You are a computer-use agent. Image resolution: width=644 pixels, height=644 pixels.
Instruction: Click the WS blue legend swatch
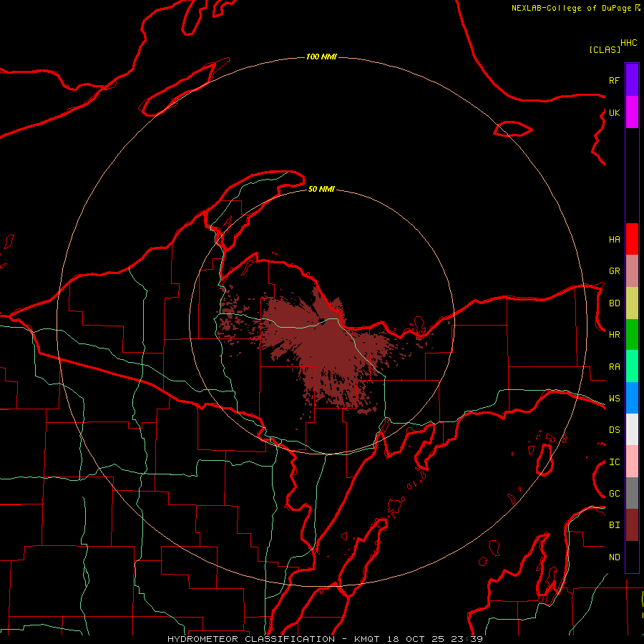[632, 398]
